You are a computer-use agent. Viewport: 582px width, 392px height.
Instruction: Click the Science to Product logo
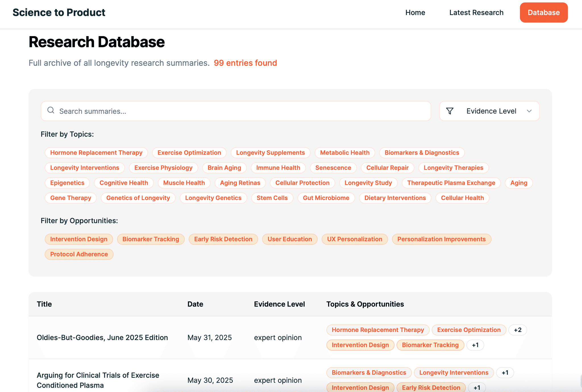point(59,13)
